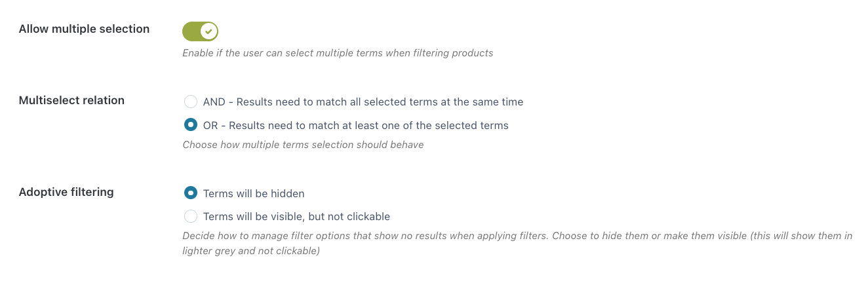The height and width of the screenshot is (285, 868).
Task: Click the "lighter grey and not clickable" text line
Action: 250,250
